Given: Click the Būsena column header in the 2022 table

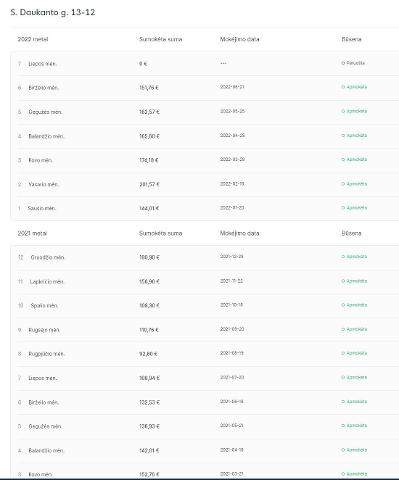Looking at the screenshot, I should 351,39.
